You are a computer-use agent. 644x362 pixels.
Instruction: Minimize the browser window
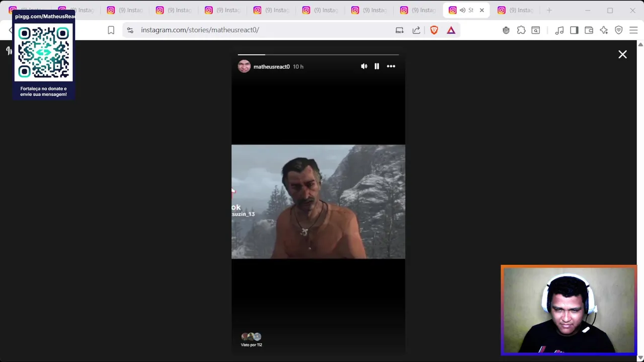[587, 10]
